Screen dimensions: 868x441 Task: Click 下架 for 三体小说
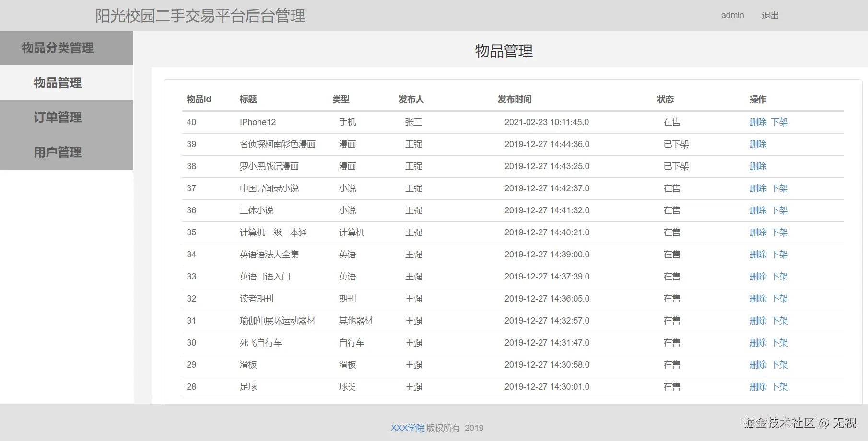click(x=779, y=210)
